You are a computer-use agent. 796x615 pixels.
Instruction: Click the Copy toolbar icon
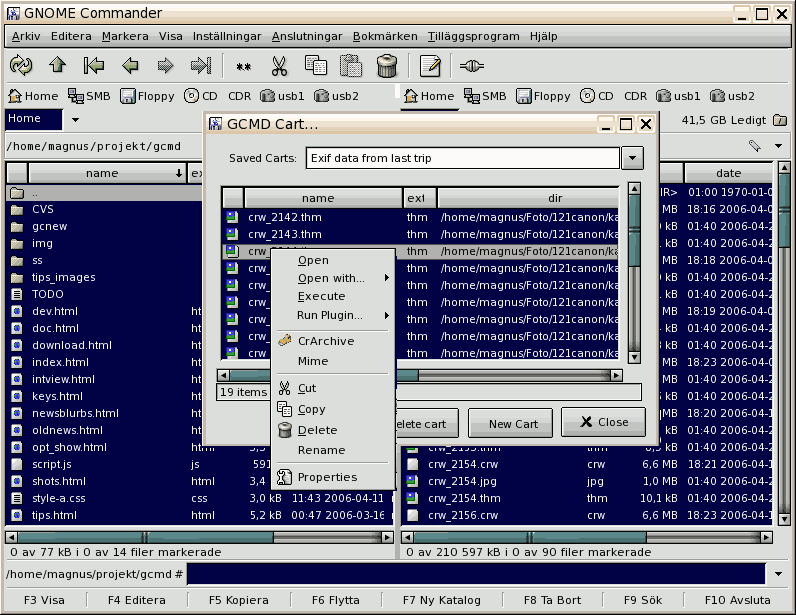pyautogui.click(x=316, y=66)
